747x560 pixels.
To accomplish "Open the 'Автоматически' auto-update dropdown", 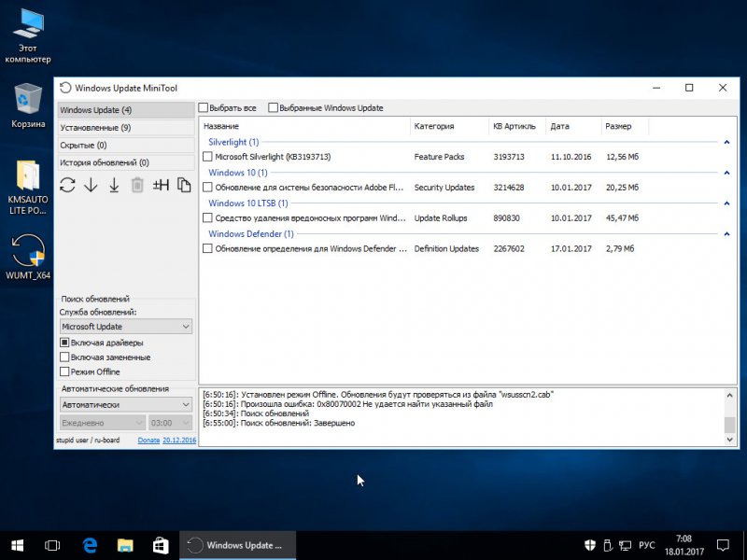I will click(x=126, y=405).
